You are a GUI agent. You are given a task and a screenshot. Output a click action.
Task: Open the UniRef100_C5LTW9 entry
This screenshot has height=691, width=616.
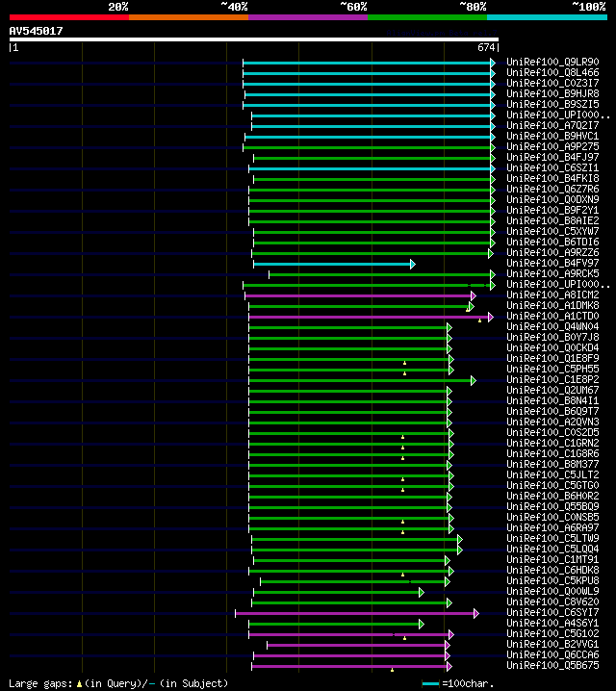(x=552, y=538)
